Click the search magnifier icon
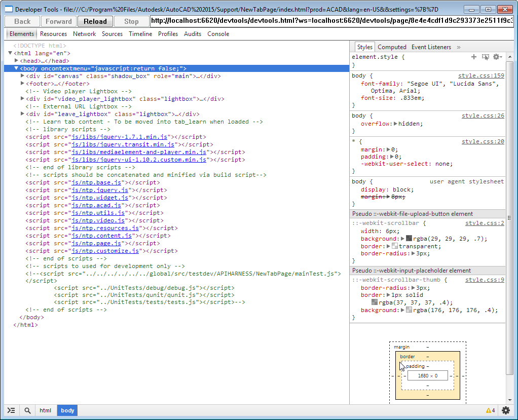Viewport: 518px width, 420px height. coord(27,410)
